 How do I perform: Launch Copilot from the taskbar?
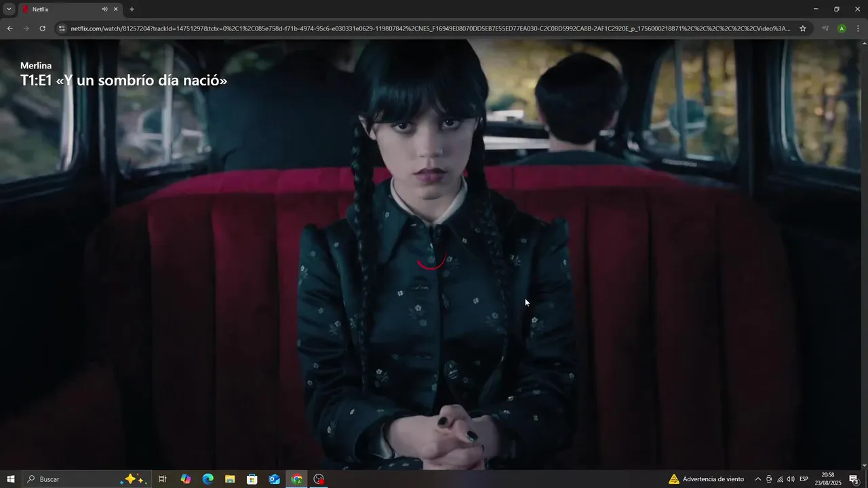point(186,479)
